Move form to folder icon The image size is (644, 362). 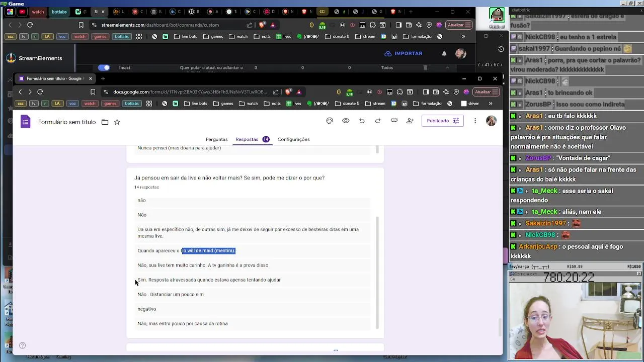105,122
